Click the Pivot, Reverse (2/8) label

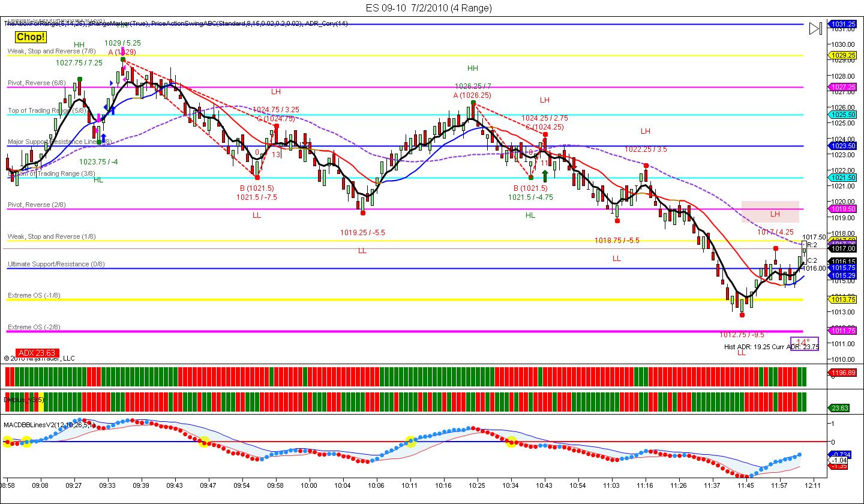(x=45, y=205)
